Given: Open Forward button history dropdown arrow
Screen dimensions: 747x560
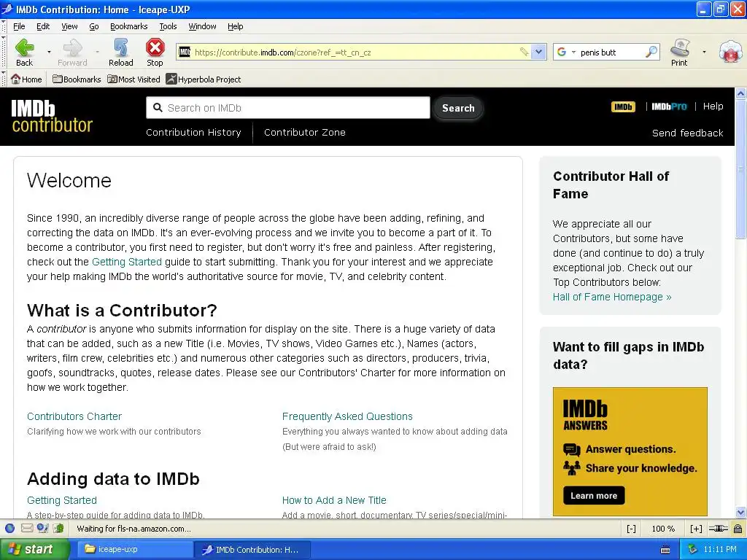Looking at the screenshot, I should 97,52.
